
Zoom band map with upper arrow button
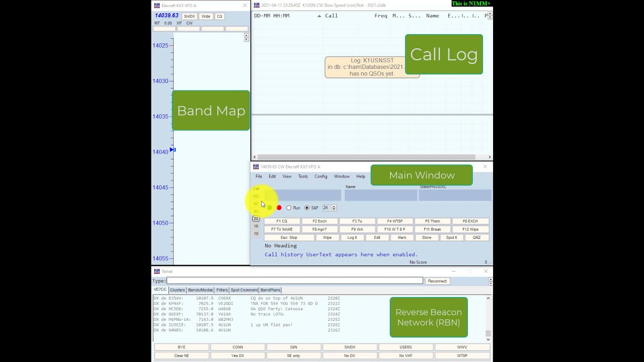246,36
